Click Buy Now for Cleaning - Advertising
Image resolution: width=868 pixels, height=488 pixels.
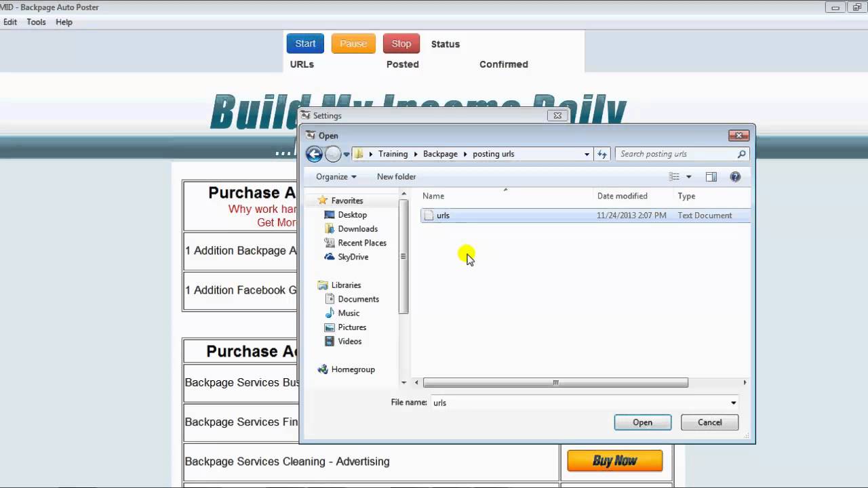[615, 461]
